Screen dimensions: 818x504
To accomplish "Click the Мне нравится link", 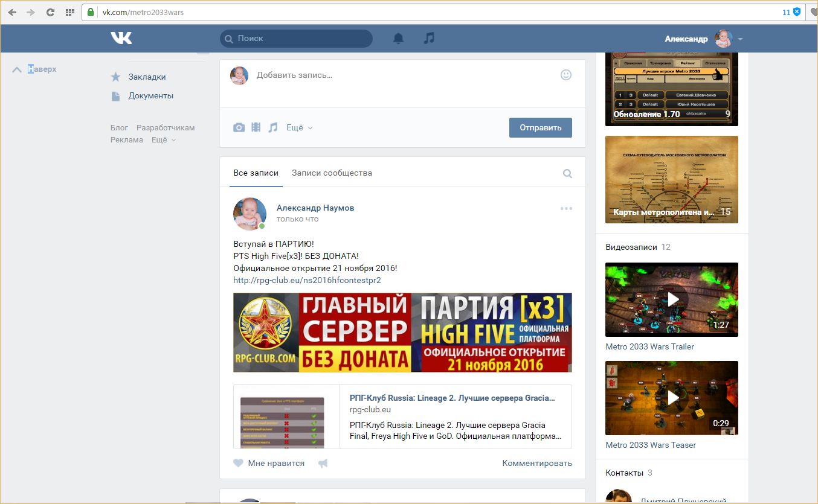I will 276,463.
